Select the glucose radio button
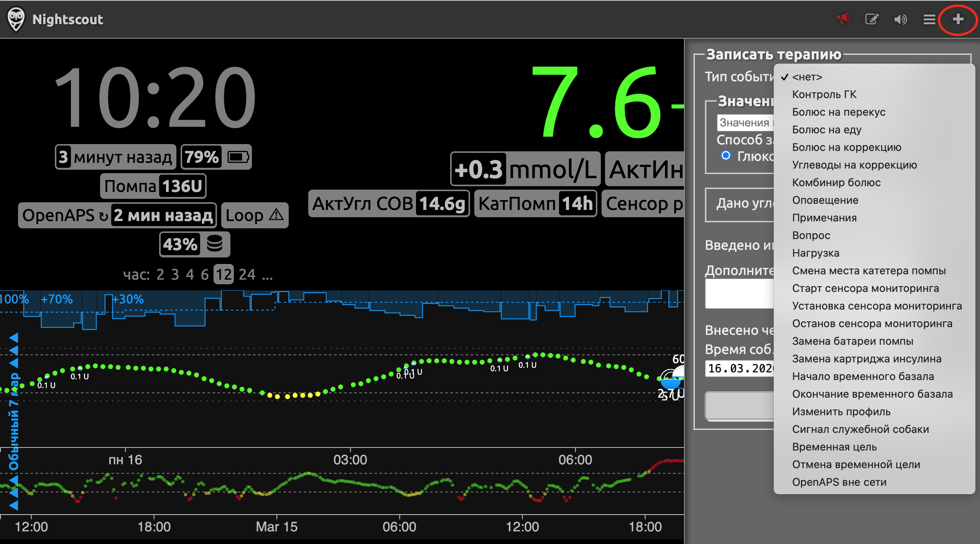Viewport: 980px width, 544px height. [725, 156]
